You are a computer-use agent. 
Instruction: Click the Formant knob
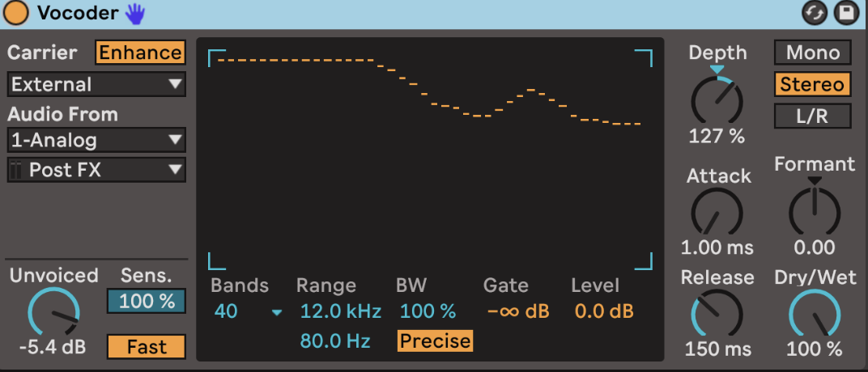click(815, 212)
